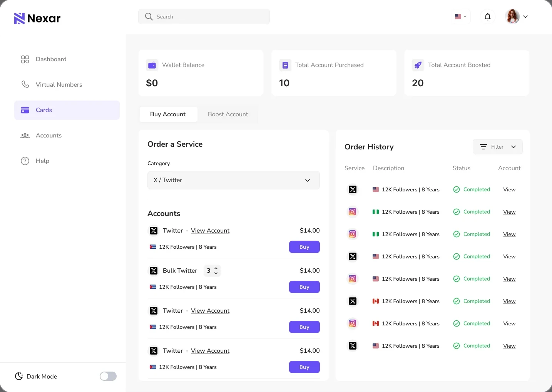Screen dimensions: 552x392
Task: Click the Help question mark icon
Action: (25, 161)
